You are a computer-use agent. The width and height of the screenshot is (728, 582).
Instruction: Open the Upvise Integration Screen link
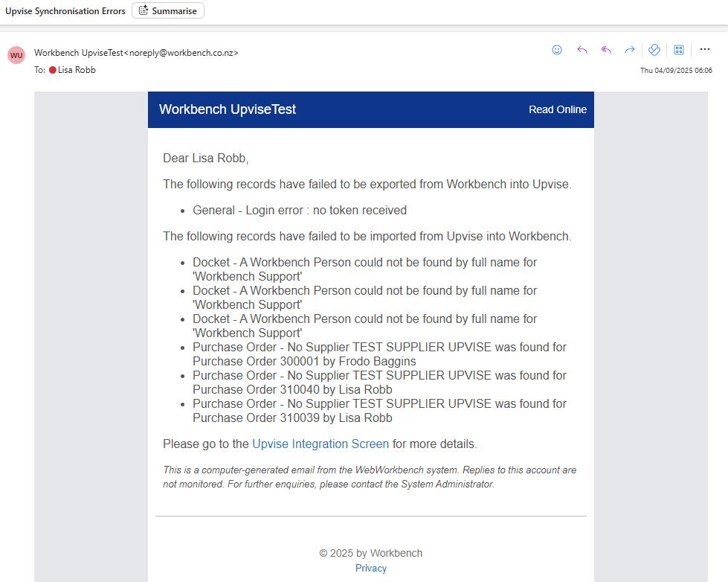[320, 444]
